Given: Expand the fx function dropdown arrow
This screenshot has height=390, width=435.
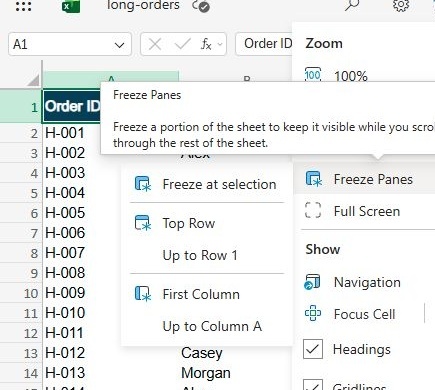Looking at the screenshot, I should [220, 44].
